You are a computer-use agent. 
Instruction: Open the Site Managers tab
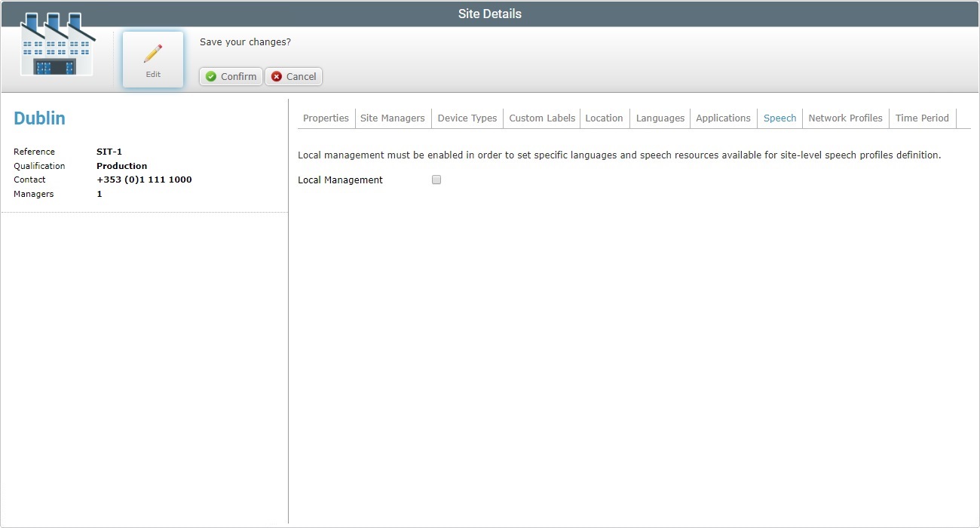click(393, 118)
